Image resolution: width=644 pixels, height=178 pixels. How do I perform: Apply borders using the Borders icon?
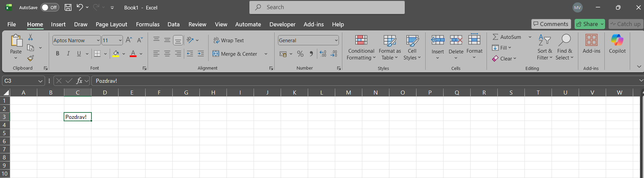coord(97,54)
